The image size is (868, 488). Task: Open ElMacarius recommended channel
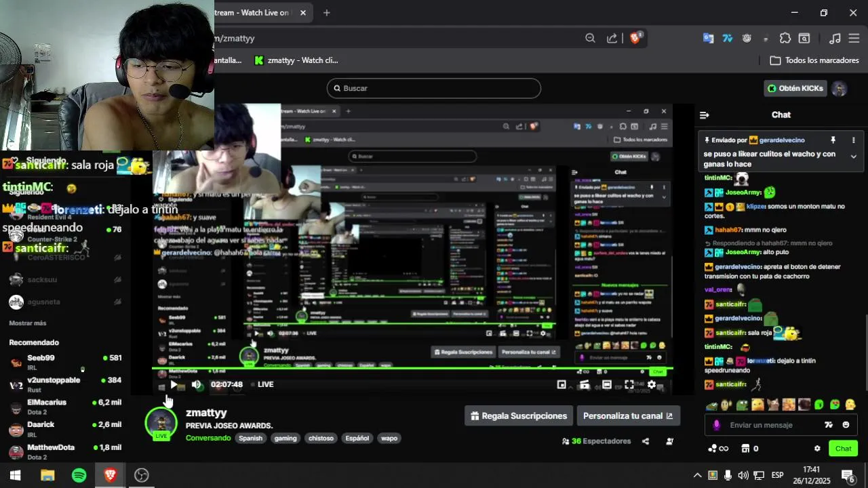[x=65, y=407]
